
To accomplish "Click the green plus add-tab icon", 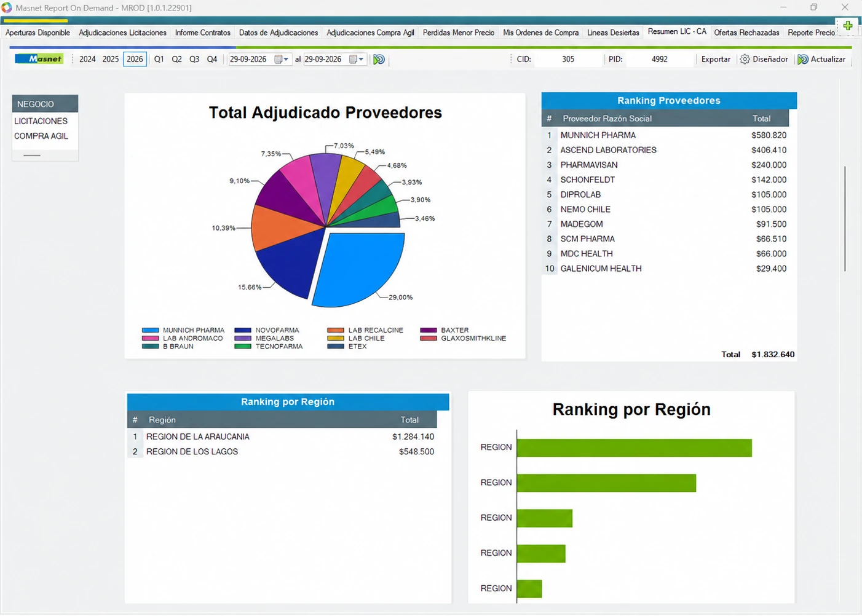I will pyautogui.click(x=848, y=26).
